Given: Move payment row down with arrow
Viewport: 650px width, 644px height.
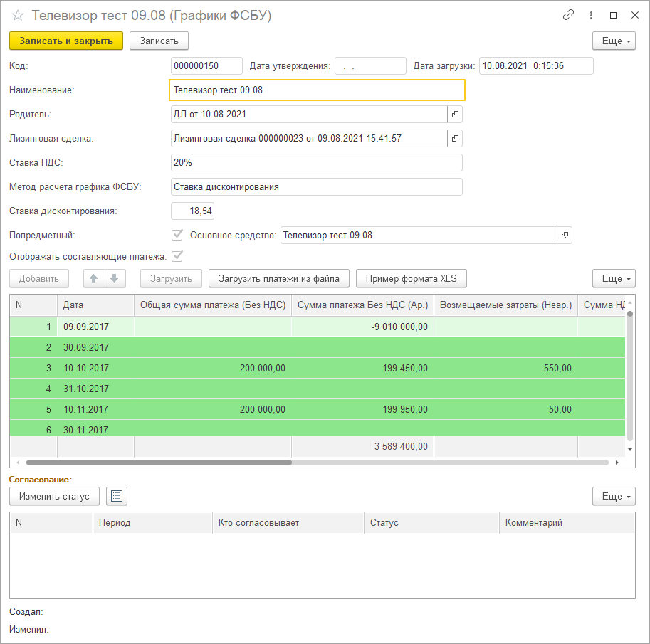Looking at the screenshot, I should [115, 278].
